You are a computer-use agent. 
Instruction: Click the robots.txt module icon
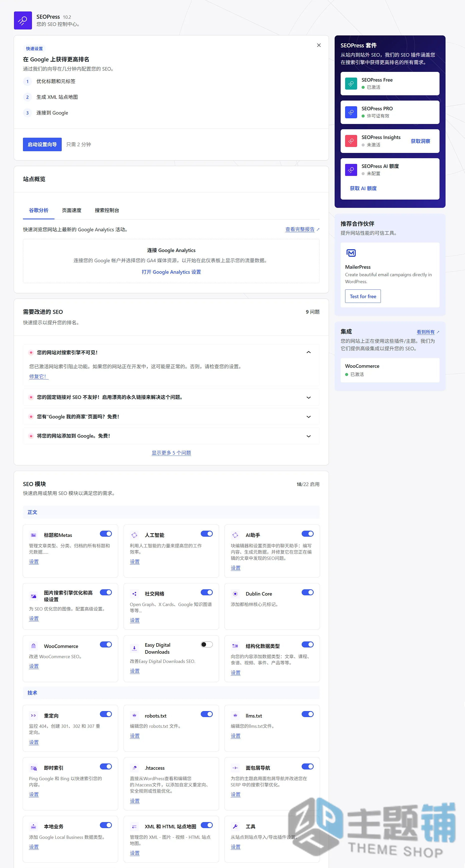(x=134, y=716)
